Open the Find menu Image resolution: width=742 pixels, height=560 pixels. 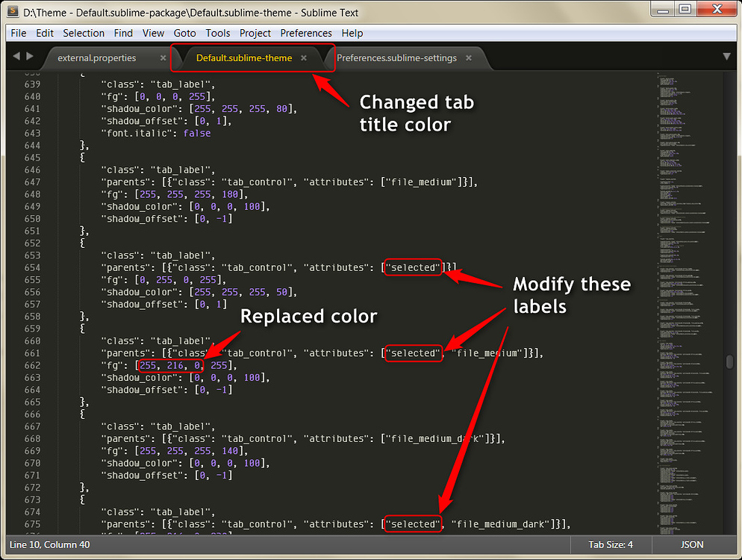123,33
